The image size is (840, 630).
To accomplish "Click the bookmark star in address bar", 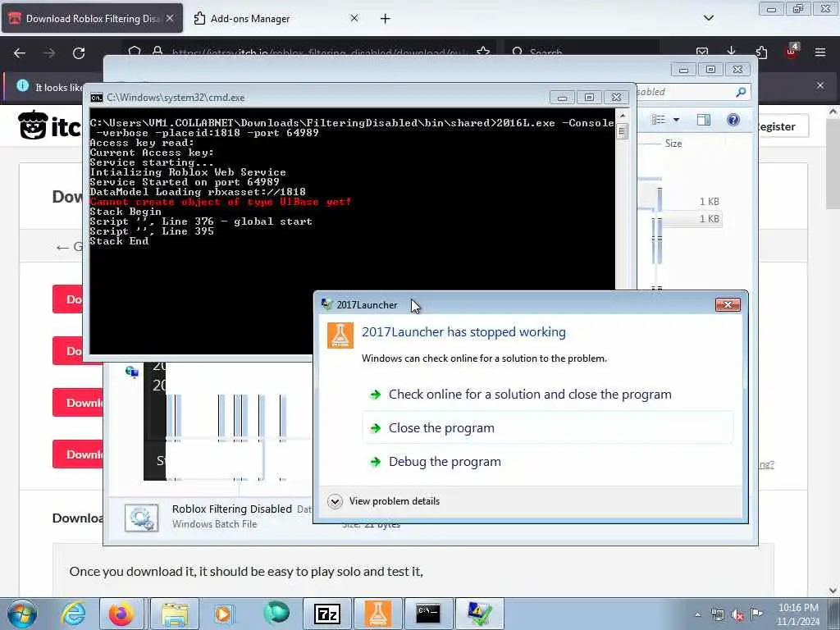I will (x=482, y=52).
